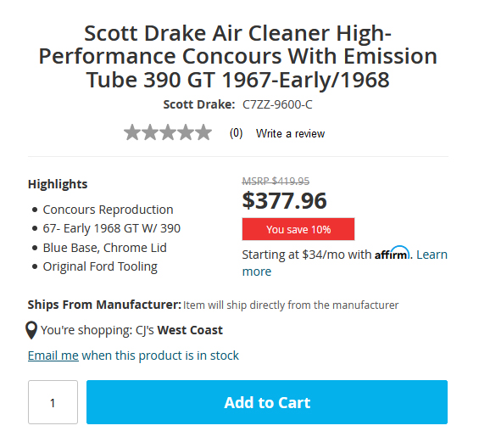This screenshot has width=479, height=448.
Task: Click the fifth rating star
Action: [x=203, y=132]
